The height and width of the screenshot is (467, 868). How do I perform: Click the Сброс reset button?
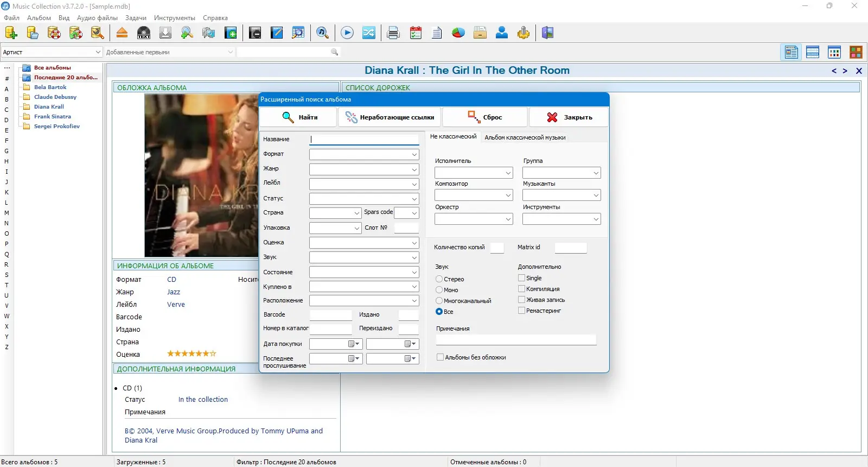tap(485, 117)
